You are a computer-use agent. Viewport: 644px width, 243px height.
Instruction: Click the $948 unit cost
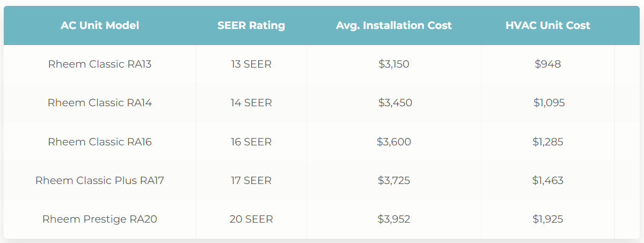(x=548, y=64)
